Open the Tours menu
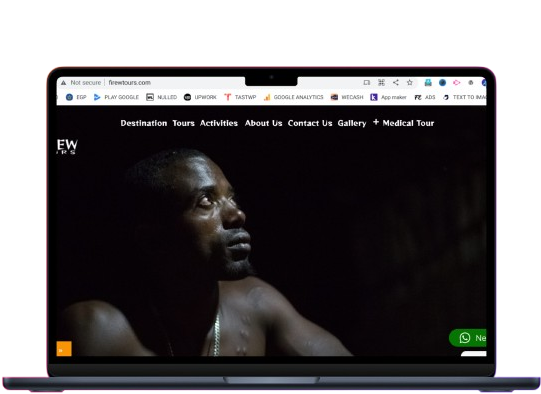 [x=184, y=123]
